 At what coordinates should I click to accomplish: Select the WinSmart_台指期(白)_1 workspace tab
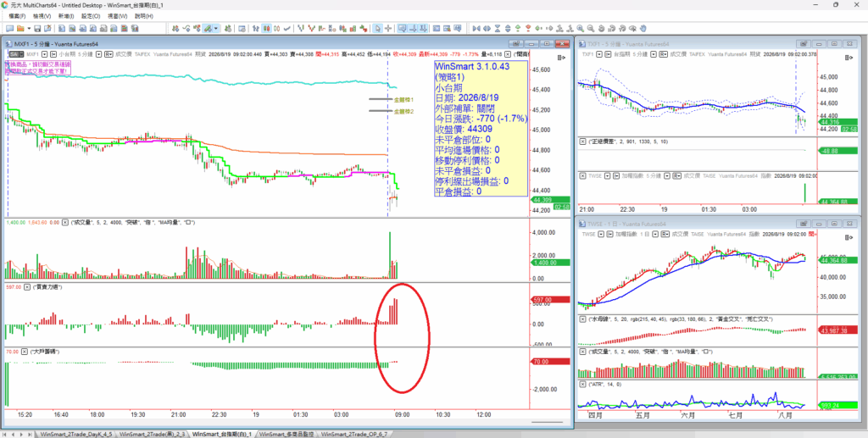coord(223,434)
